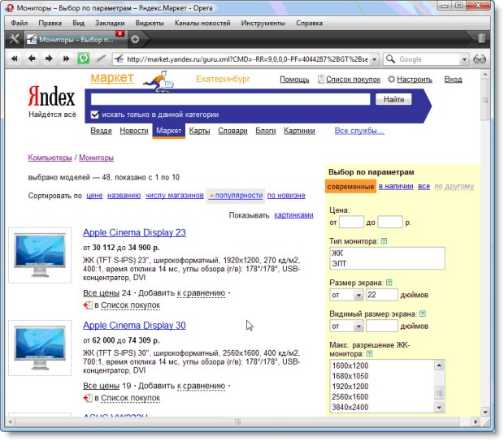Screen dimensions: 504x441
Task: Click the Rewind navigation button
Action: 15,58
